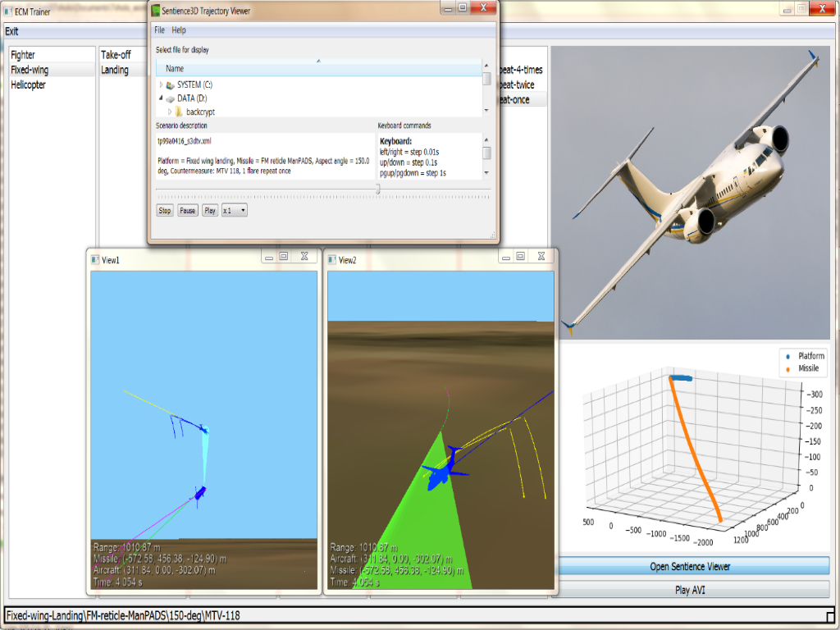Click the SYSTEM (C:) drive icon
The height and width of the screenshot is (630, 840).
(x=170, y=84)
